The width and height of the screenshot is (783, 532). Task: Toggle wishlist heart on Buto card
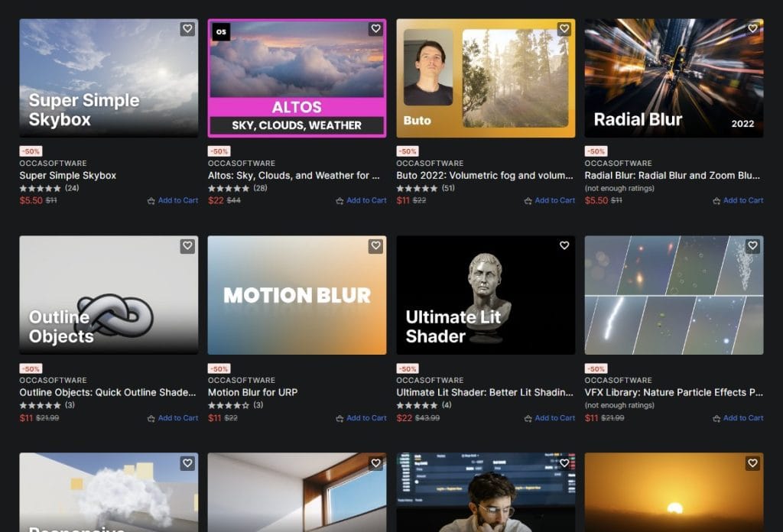click(564, 29)
